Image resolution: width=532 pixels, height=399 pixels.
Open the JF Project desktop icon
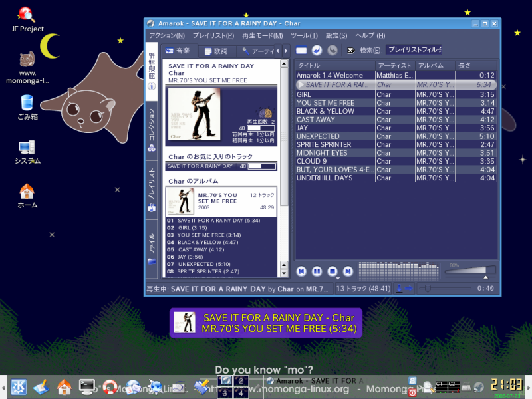pos(27,20)
